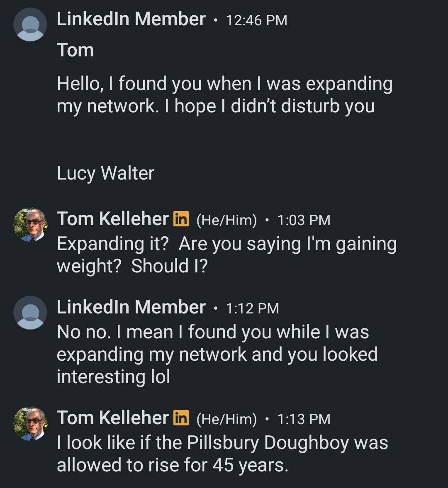The height and width of the screenshot is (488, 448).
Task: Click the 1:12 PM timestamp
Action: (x=253, y=308)
